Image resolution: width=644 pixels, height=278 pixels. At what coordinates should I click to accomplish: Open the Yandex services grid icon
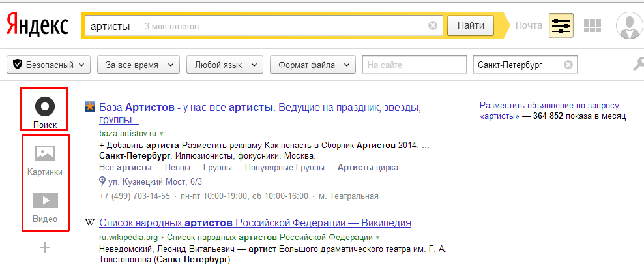tap(592, 26)
